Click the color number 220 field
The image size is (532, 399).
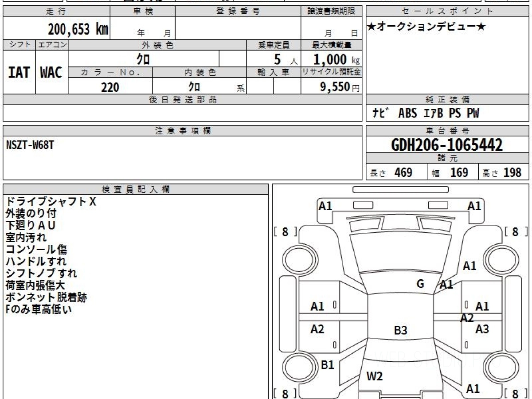110,87
